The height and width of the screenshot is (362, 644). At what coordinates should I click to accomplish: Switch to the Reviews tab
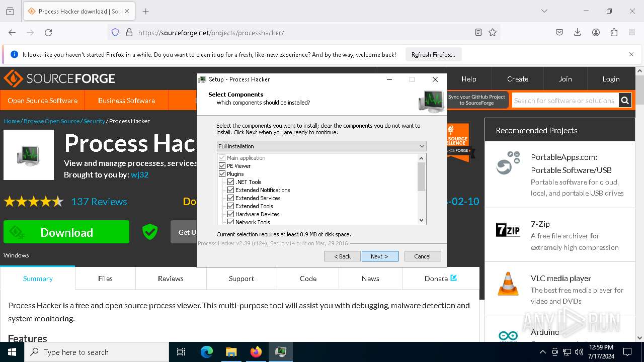click(171, 278)
